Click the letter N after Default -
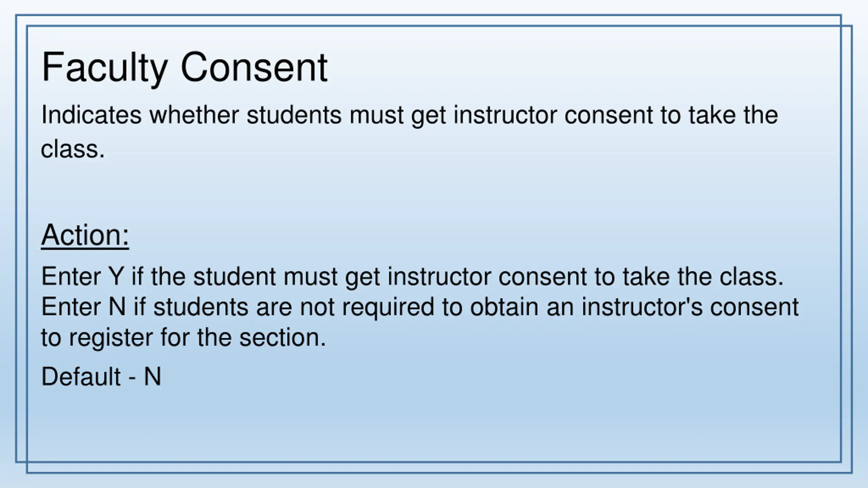Image resolution: width=868 pixels, height=488 pixels. (x=153, y=377)
